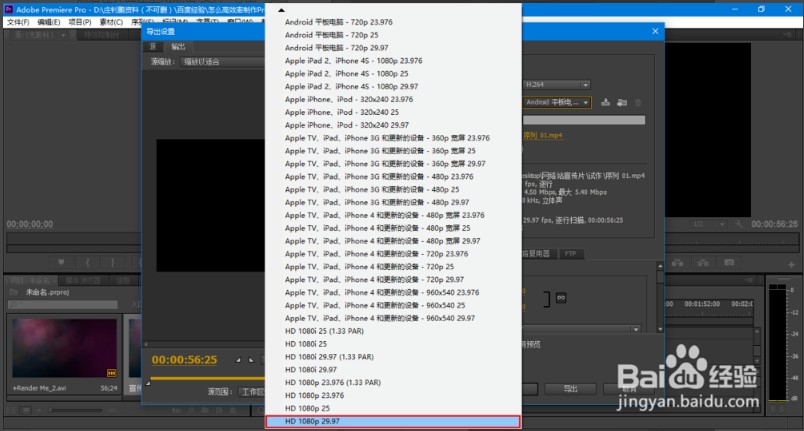Click the delete preset trash icon
Viewport: 804px width, 431px height.
click(636, 102)
